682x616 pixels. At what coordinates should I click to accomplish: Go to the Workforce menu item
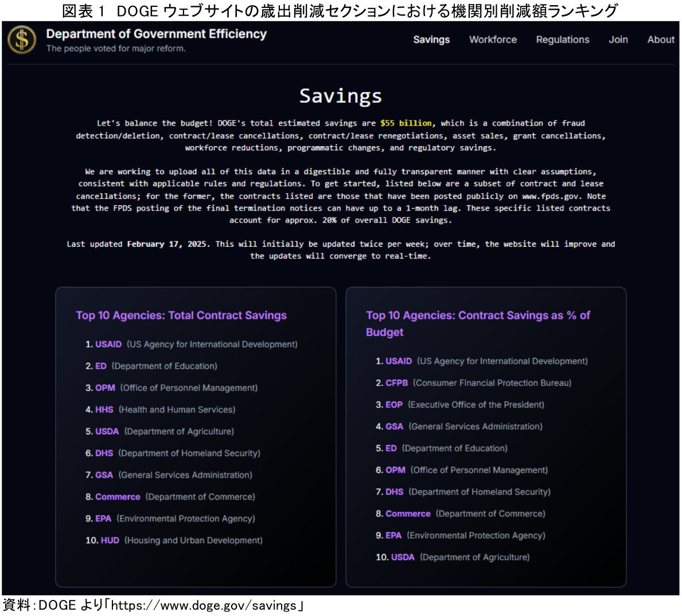coord(493,40)
